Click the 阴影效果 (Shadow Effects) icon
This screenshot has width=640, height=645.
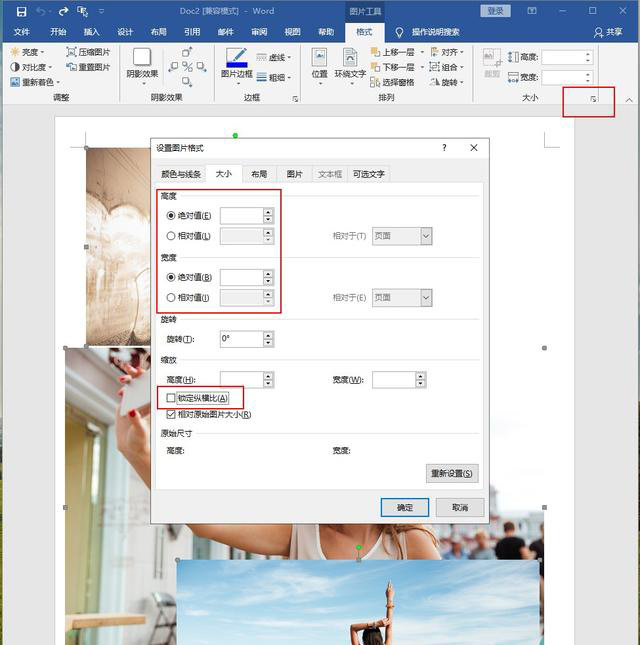(x=142, y=61)
